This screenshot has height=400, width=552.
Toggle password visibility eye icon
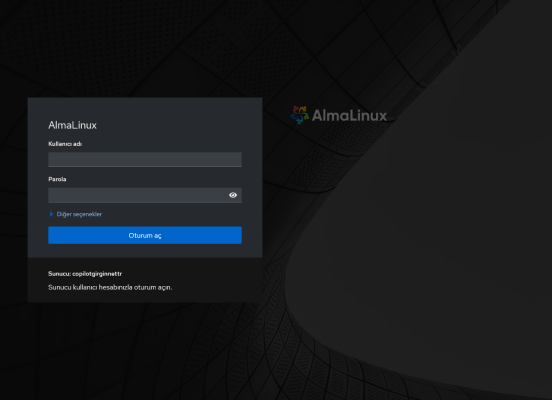[233, 195]
